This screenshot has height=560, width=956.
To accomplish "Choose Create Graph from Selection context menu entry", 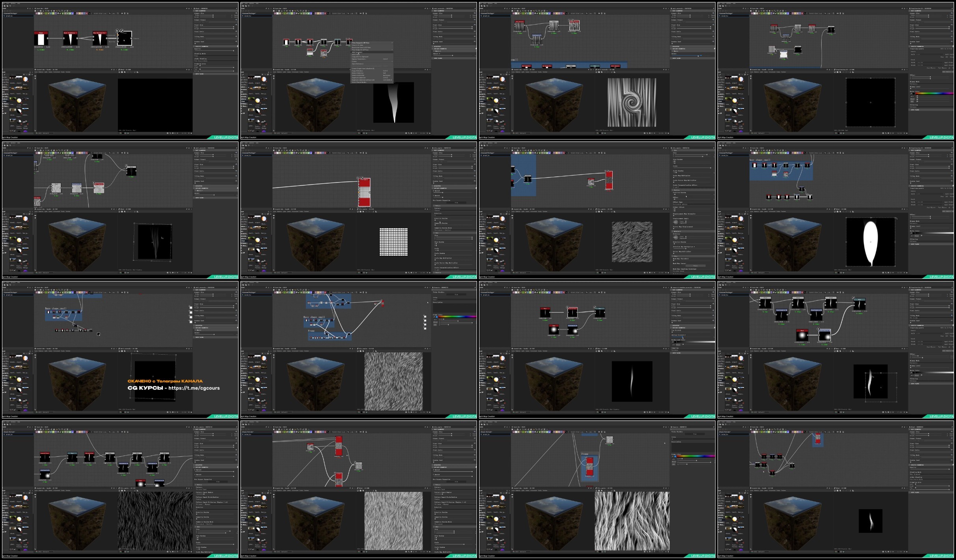I will tap(372, 69).
